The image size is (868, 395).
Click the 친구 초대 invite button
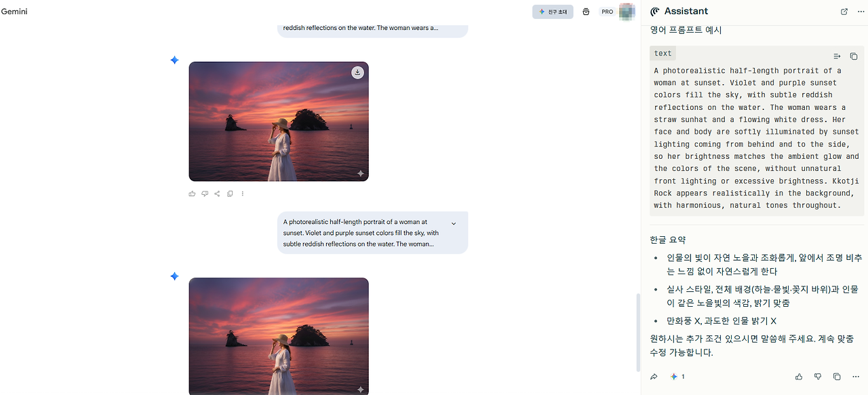[553, 12]
